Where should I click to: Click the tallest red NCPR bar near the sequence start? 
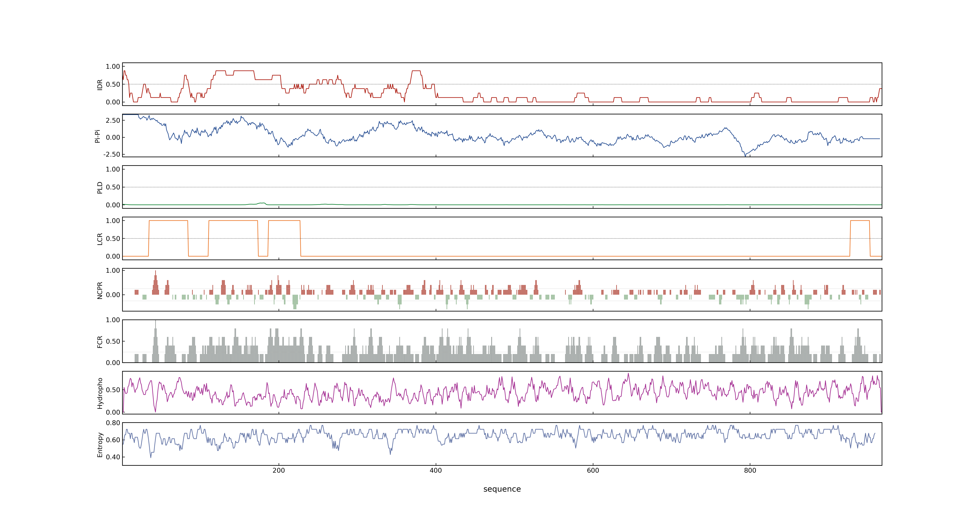pos(155,282)
